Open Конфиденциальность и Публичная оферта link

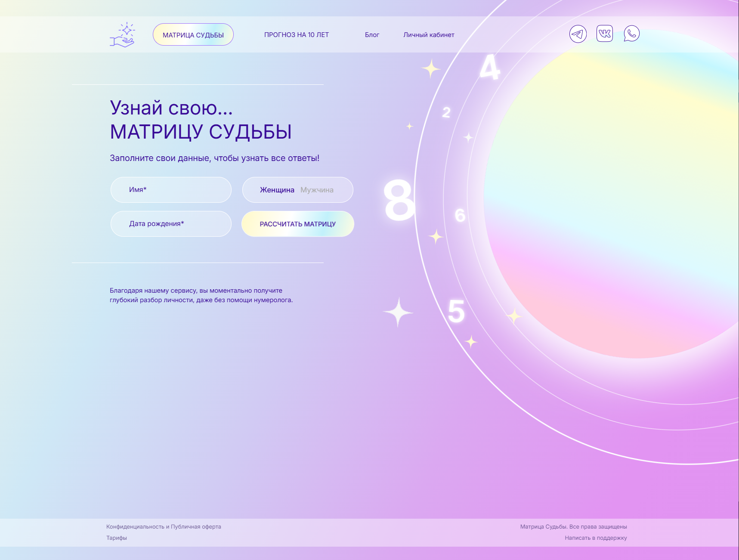pos(164,526)
